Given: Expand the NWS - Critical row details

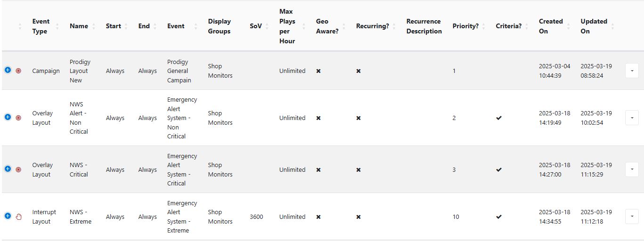Looking at the screenshot, I should [8, 169].
